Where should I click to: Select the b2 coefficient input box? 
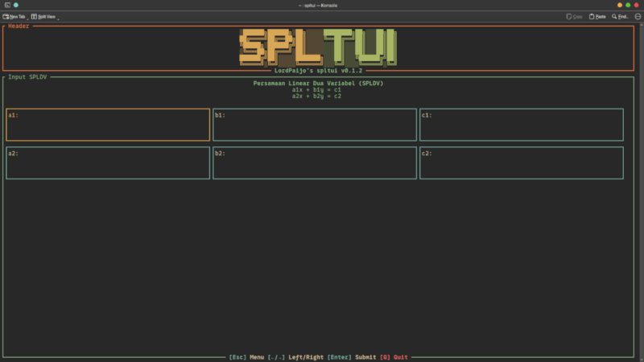[314, 162]
